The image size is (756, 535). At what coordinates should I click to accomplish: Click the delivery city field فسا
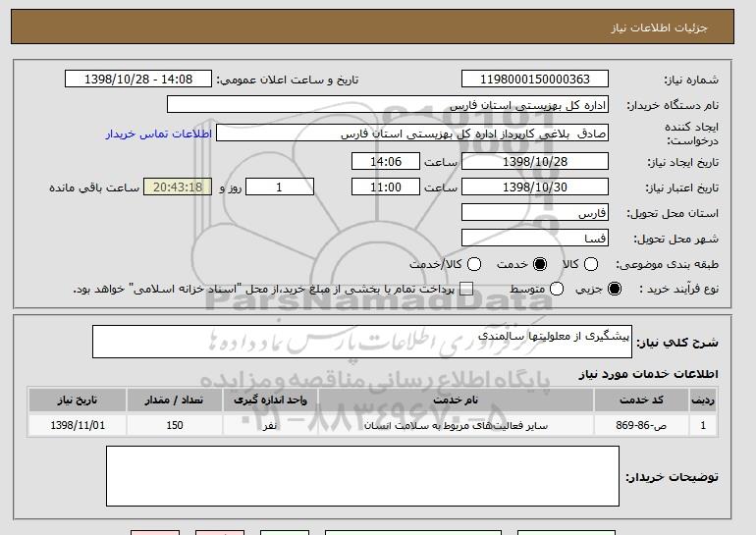535,239
